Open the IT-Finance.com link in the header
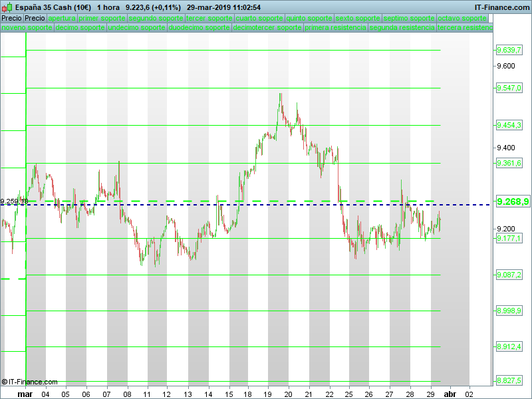Image resolution: width=532 pixels, height=399 pixels. pos(502,7)
